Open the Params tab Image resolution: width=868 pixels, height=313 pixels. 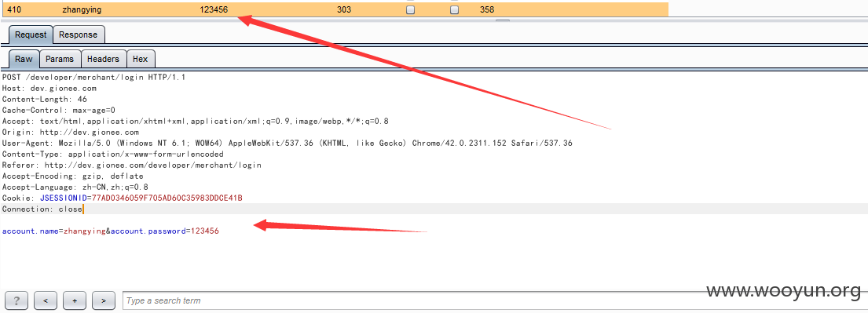coord(60,59)
